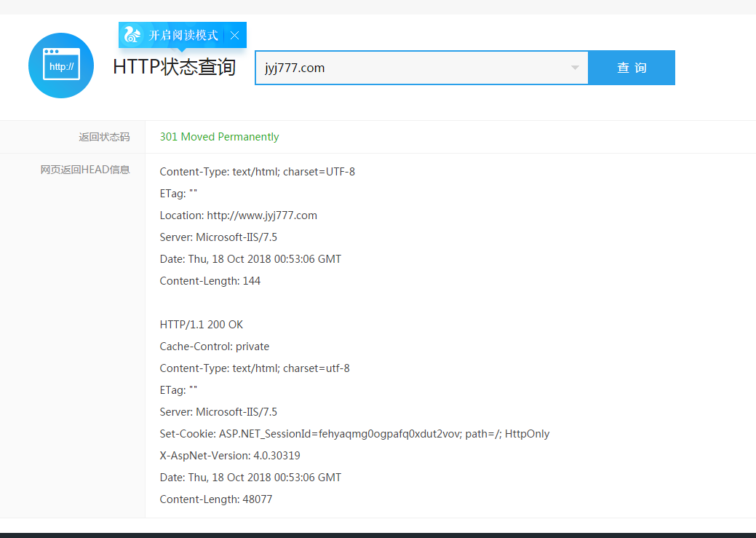Click the Content-Type charset=UTF-8 first line

tap(257, 172)
